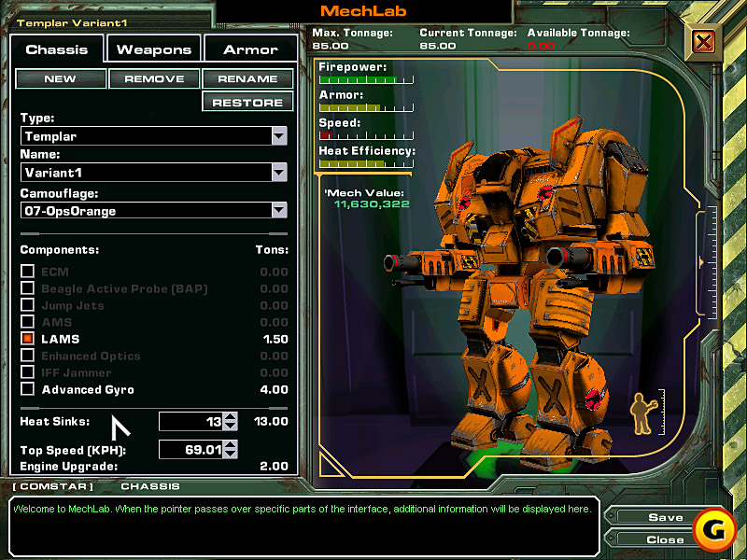
Task: Click the human scale figure icon
Action: click(x=642, y=414)
